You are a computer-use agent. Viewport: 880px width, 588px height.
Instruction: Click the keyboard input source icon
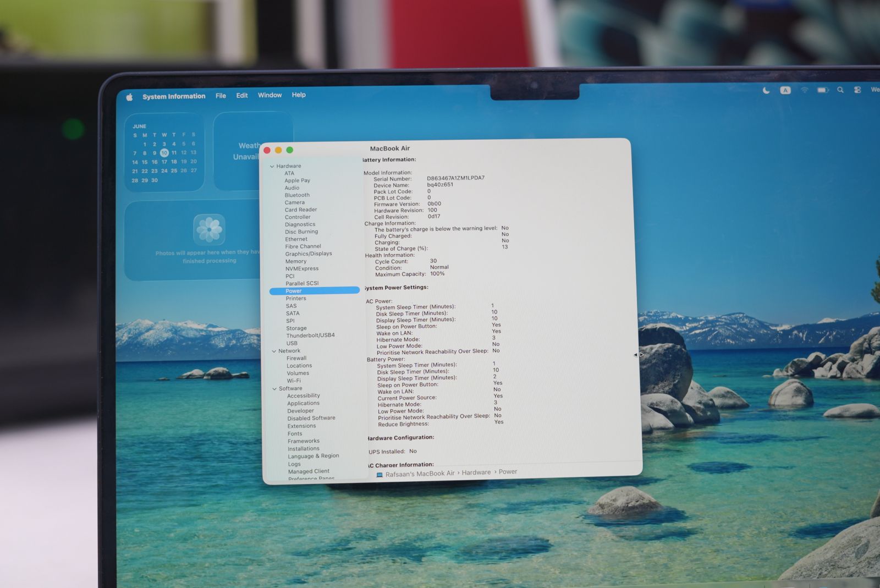[785, 90]
